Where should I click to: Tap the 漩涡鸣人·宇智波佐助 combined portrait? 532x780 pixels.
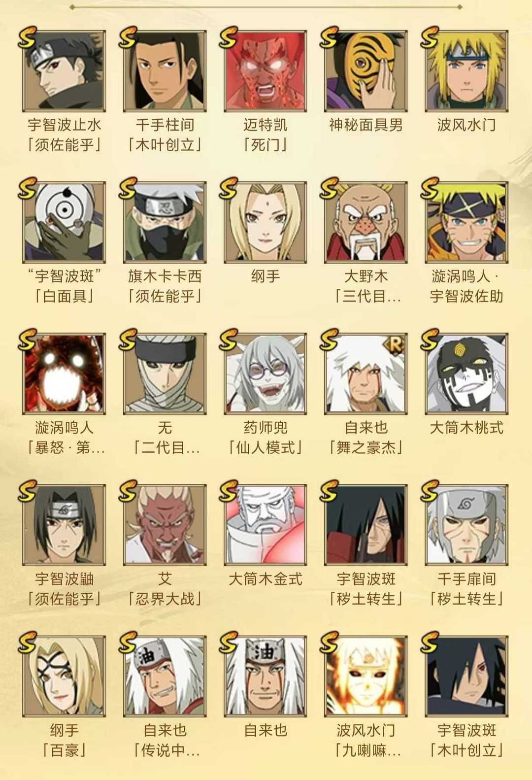pos(466,222)
